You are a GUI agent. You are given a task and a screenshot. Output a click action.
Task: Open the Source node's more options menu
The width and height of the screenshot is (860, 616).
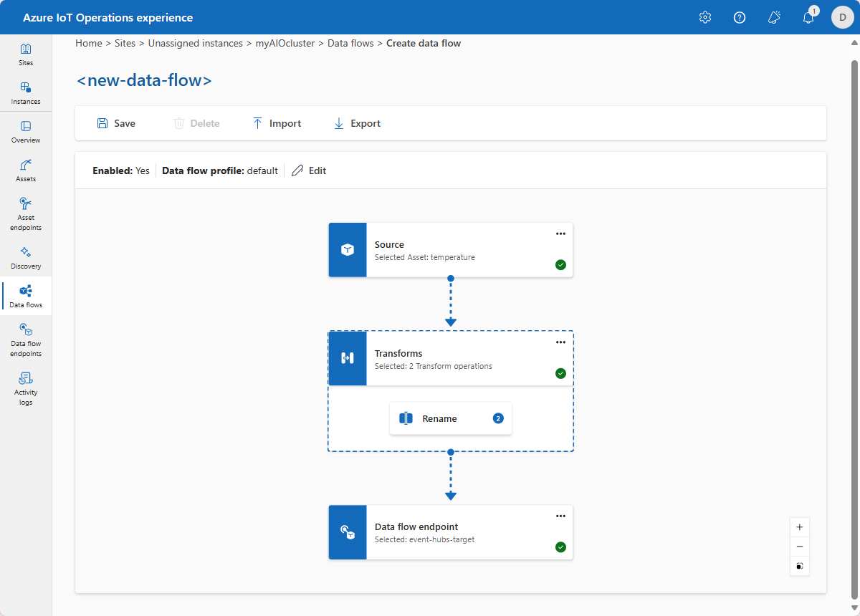560,234
